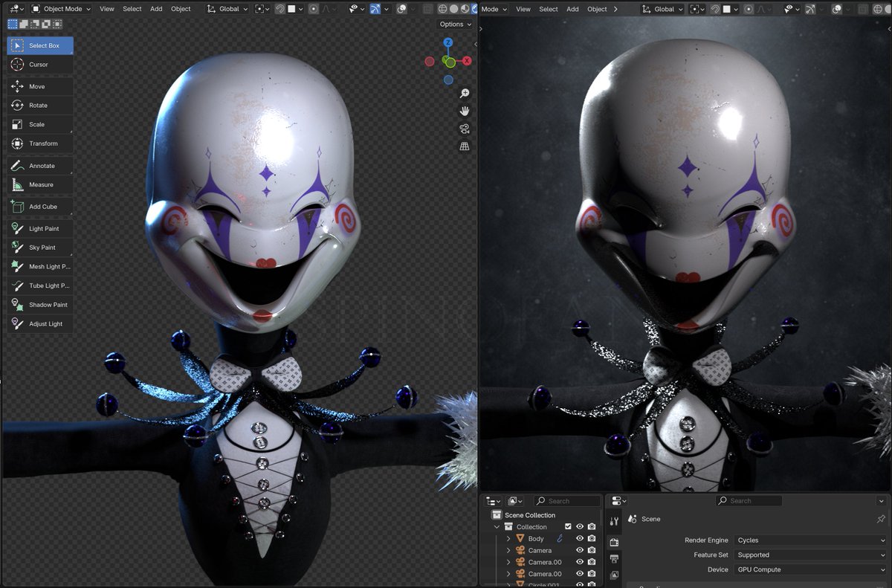The image size is (892, 588).
Task: Open the Tool tab in Properties editor
Action: pos(614,522)
